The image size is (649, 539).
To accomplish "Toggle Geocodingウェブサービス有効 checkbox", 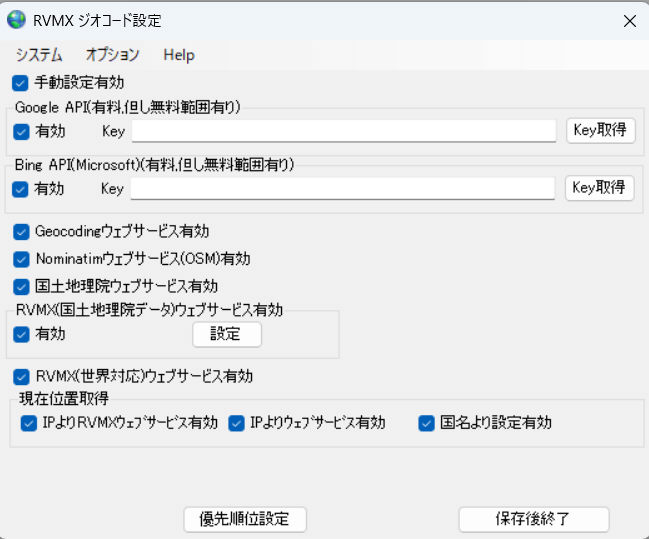I will pos(21,231).
